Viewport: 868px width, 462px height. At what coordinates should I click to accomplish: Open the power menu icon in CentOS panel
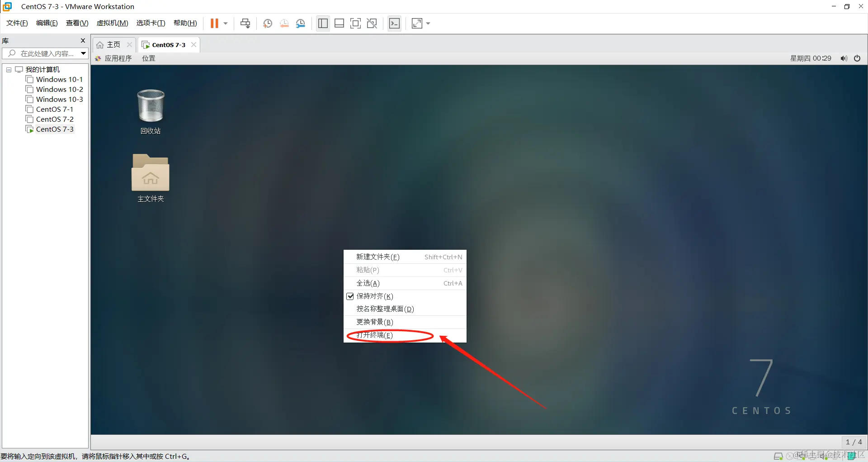(857, 58)
